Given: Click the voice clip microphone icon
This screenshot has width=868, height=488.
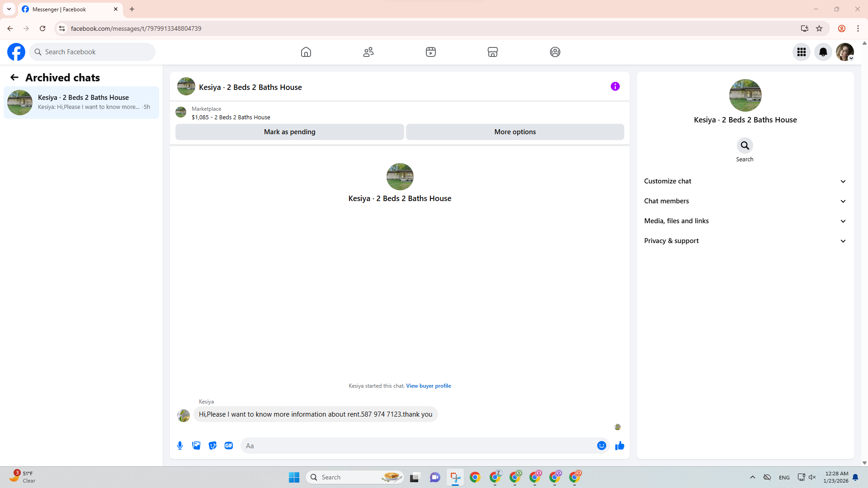Looking at the screenshot, I should click(x=180, y=446).
